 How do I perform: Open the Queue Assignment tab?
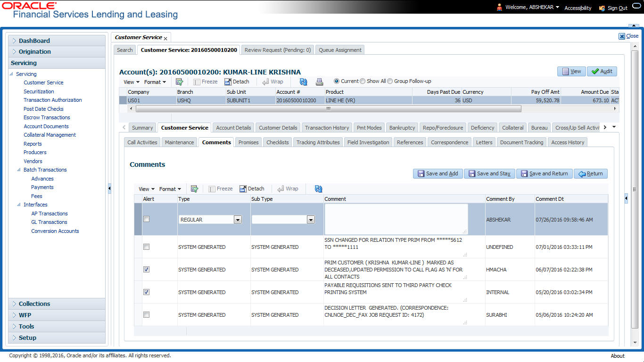tap(340, 50)
